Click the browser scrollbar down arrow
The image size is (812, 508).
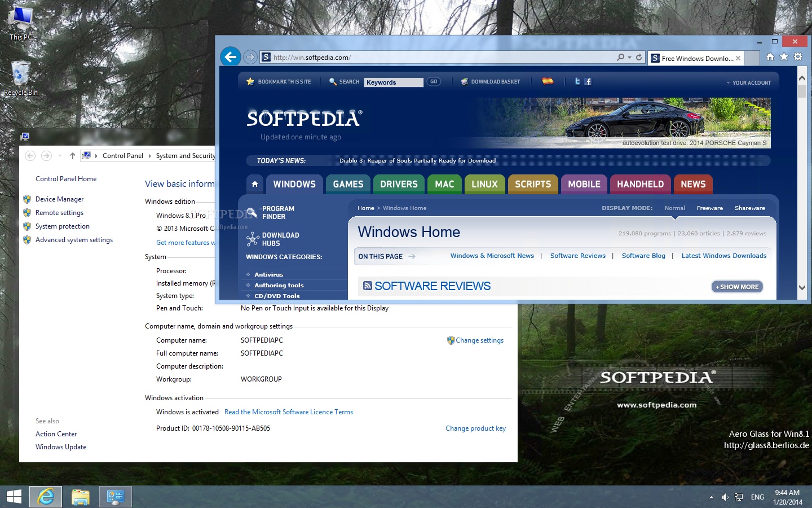(x=802, y=287)
